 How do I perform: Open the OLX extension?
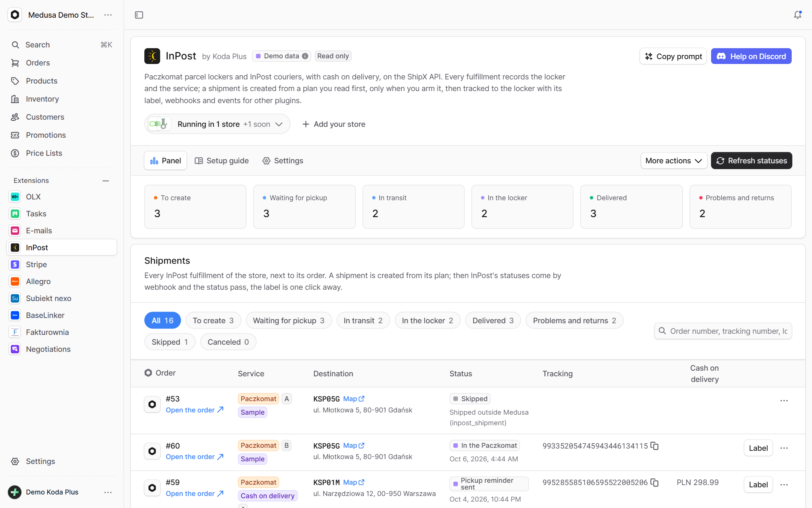62,197
